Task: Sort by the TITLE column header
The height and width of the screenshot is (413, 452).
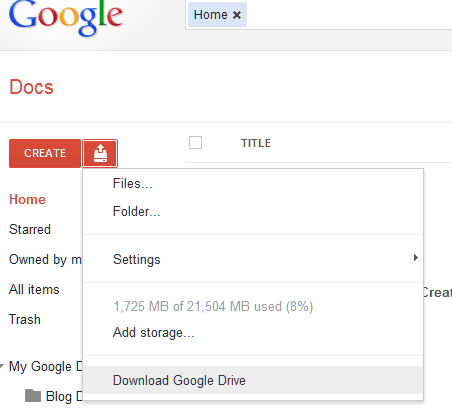Action: [x=256, y=143]
